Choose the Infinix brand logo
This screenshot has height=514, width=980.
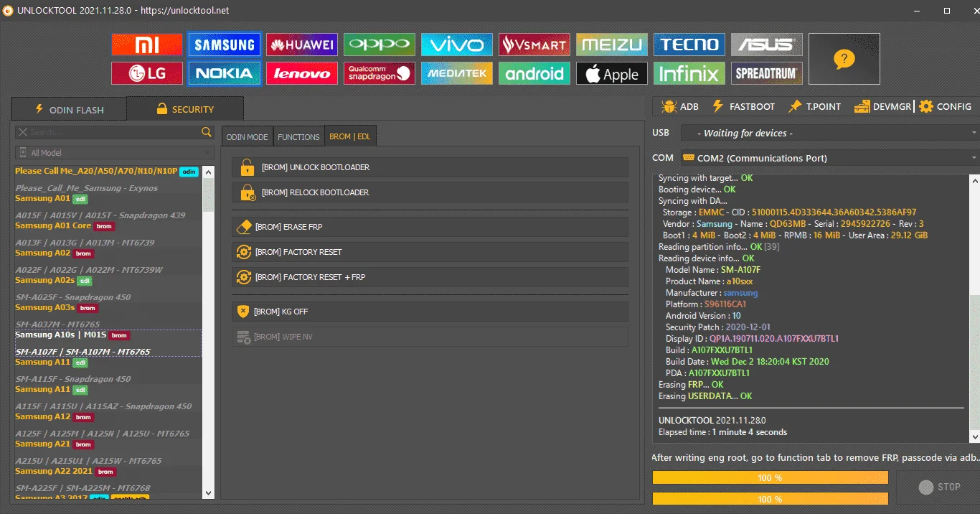pos(689,73)
